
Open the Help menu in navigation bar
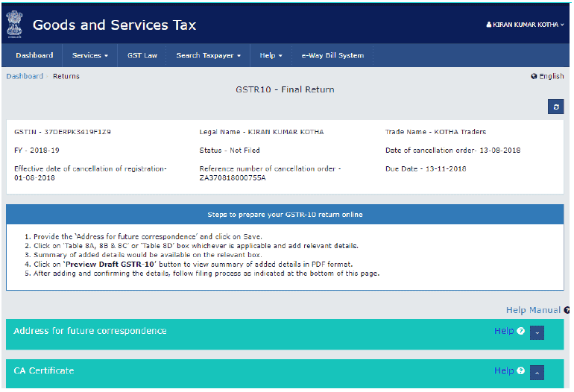click(x=271, y=56)
